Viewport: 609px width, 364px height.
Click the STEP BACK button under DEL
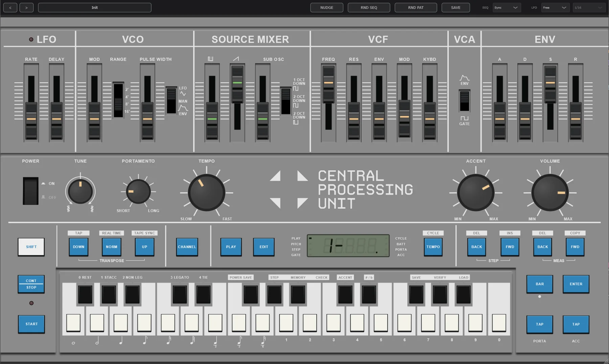click(x=477, y=247)
